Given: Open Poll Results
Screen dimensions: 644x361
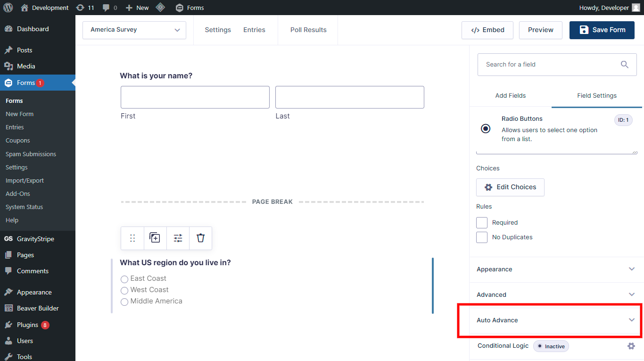Looking at the screenshot, I should (x=308, y=30).
